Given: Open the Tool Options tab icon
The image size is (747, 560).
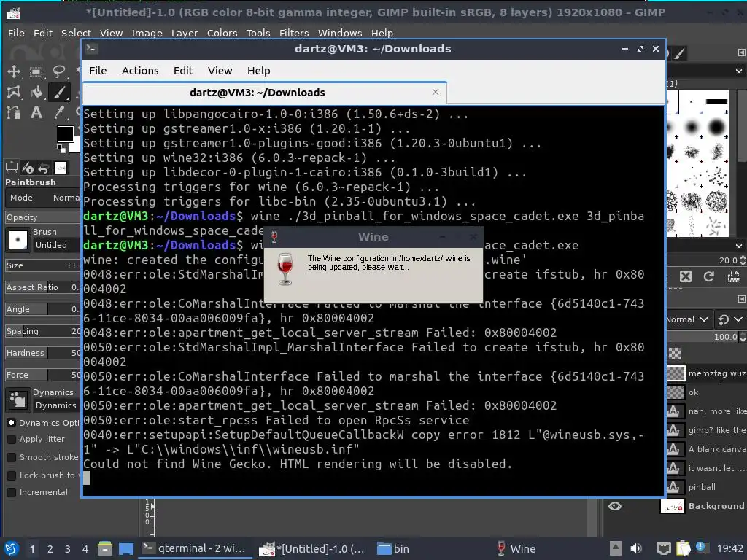Looking at the screenshot, I should coord(12,168).
